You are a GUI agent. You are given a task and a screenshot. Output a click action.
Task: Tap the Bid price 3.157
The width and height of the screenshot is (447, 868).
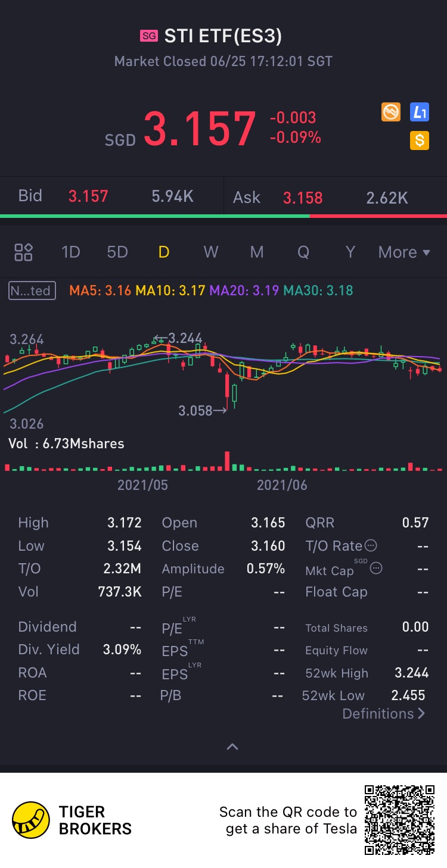tap(88, 196)
